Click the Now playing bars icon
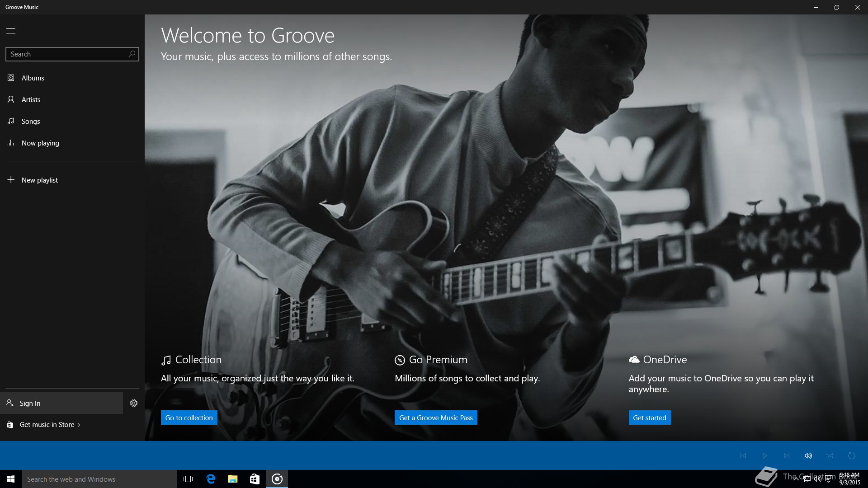Screen dimensions: 868x488 pyautogui.click(x=11, y=143)
